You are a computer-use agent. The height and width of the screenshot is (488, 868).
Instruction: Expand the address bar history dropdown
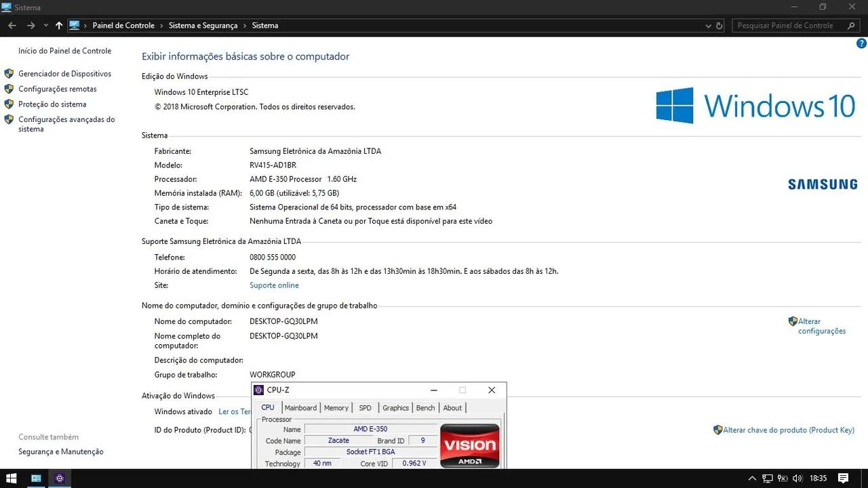pyautogui.click(x=708, y=25)
